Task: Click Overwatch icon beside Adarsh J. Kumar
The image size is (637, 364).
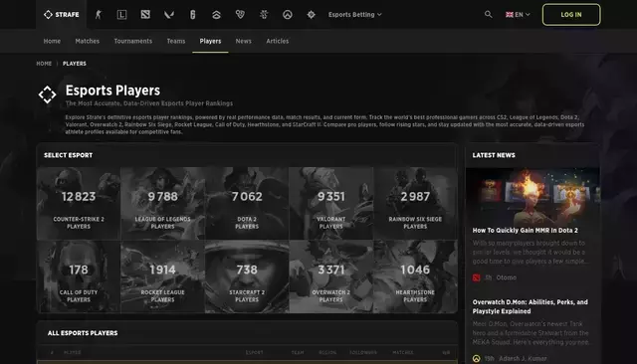Action: [x=476, y=359]
